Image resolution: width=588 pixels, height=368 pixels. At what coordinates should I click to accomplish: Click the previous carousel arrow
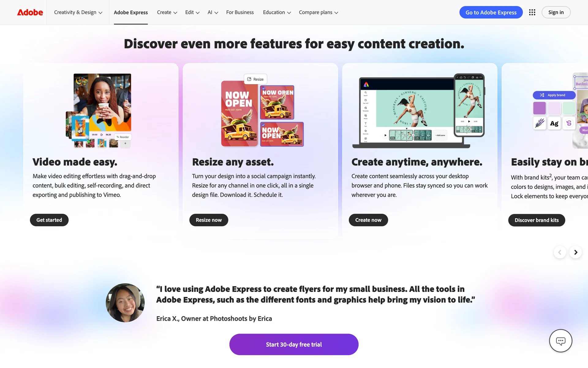coord(560,252)
